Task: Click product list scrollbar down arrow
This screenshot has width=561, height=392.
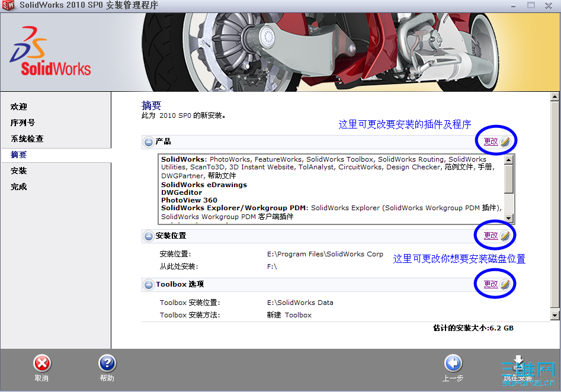Action: (x=509, y=218)
